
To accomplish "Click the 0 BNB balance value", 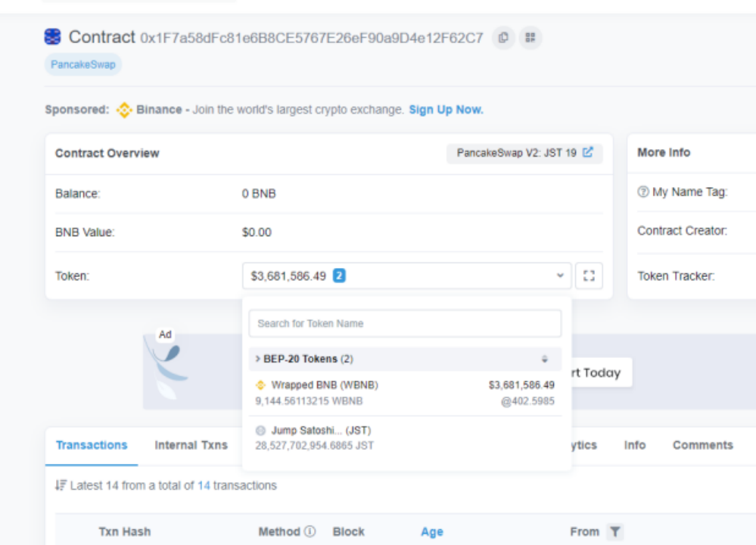I will point(259,194).
